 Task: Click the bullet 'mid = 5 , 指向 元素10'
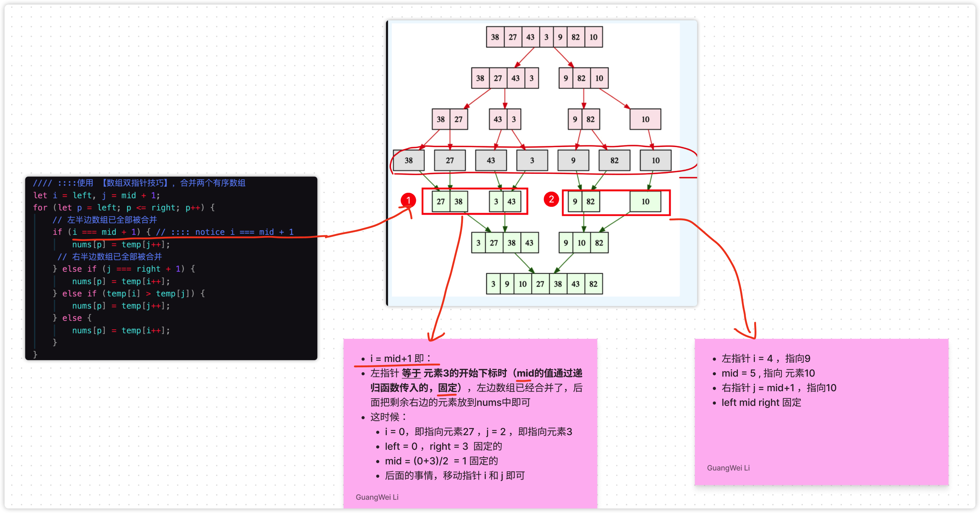[x=768, y=373]
